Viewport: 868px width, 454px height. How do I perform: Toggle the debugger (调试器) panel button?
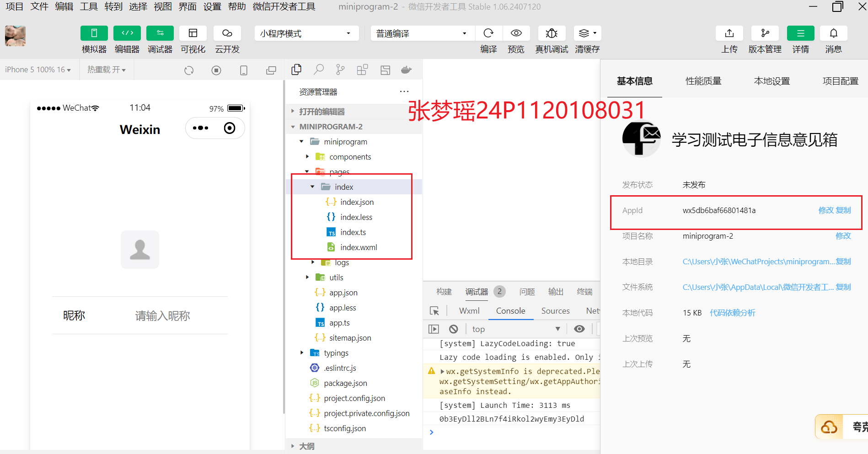(x=160, y=33)
